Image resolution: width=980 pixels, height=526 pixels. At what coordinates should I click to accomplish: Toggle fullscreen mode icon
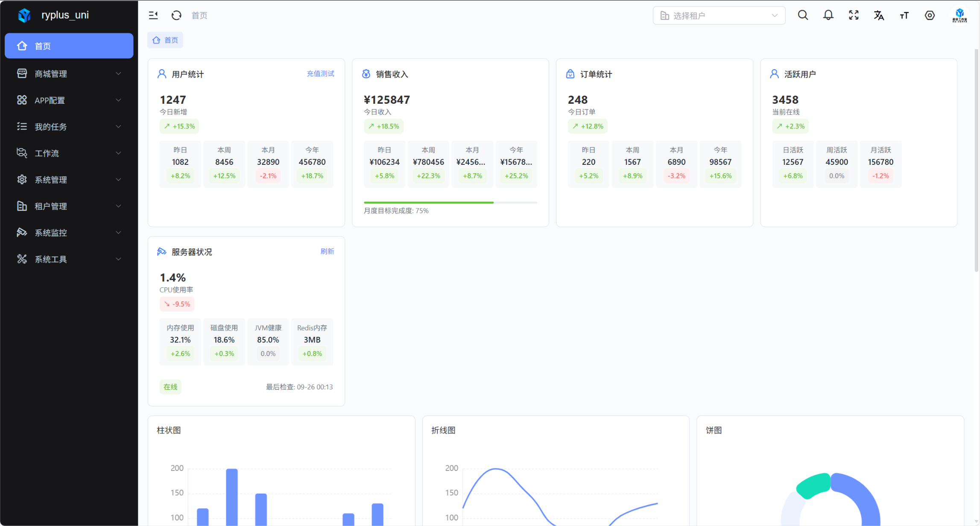tap(854, 15)
